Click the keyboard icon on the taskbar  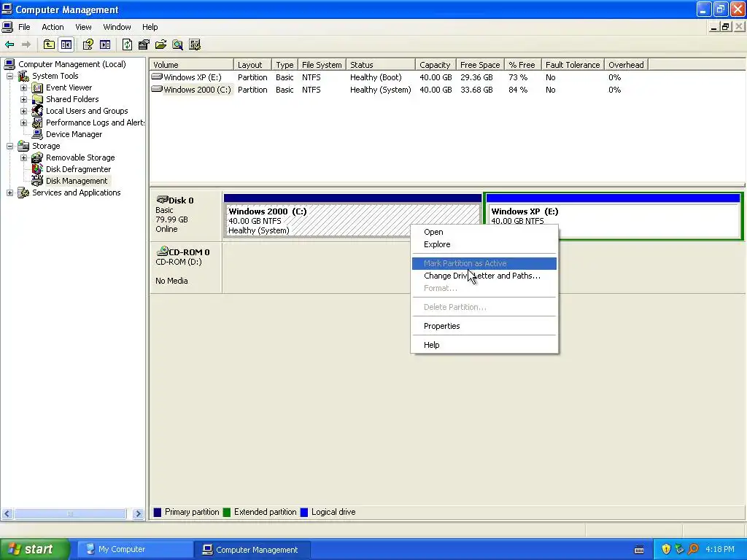pos(639,550)
